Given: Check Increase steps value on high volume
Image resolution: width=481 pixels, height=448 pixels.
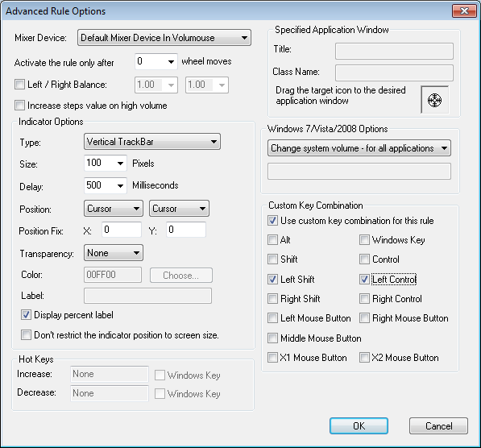Looking at the screenshot, I should point(19,106).
